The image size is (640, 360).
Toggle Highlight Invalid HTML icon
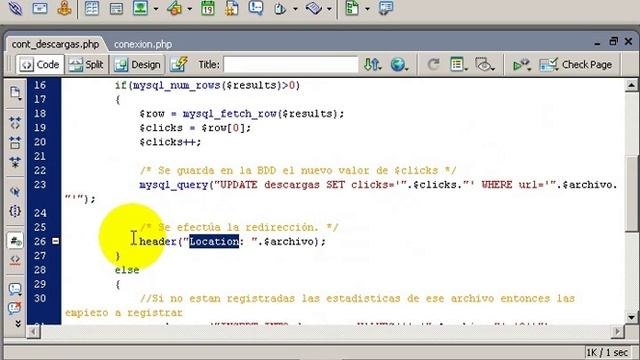click(15, 260)
